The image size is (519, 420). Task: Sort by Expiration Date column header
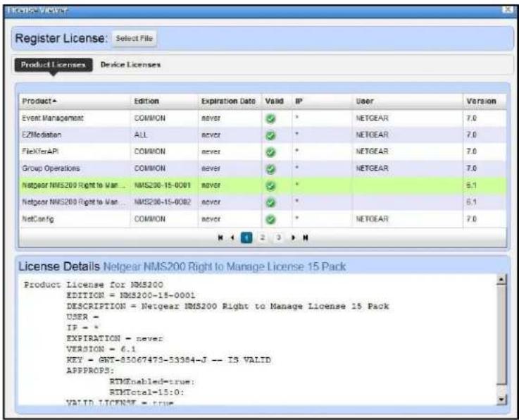tap(228, 101)
